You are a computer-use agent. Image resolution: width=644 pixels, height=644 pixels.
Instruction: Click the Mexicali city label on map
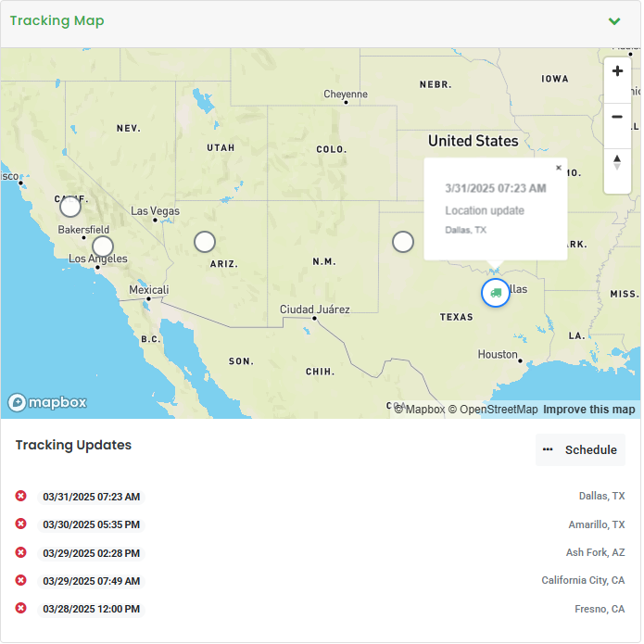tap(148, 290)
